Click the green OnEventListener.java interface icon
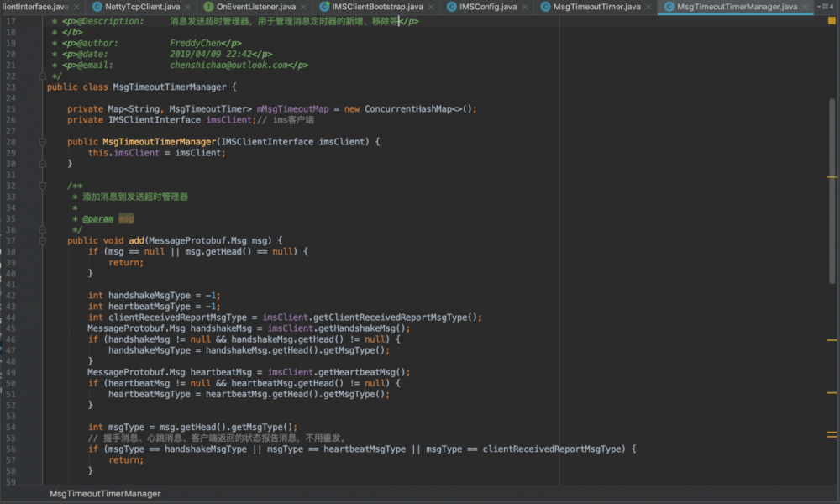The height and width of the screenshot is (504, 840). [208, 7]
